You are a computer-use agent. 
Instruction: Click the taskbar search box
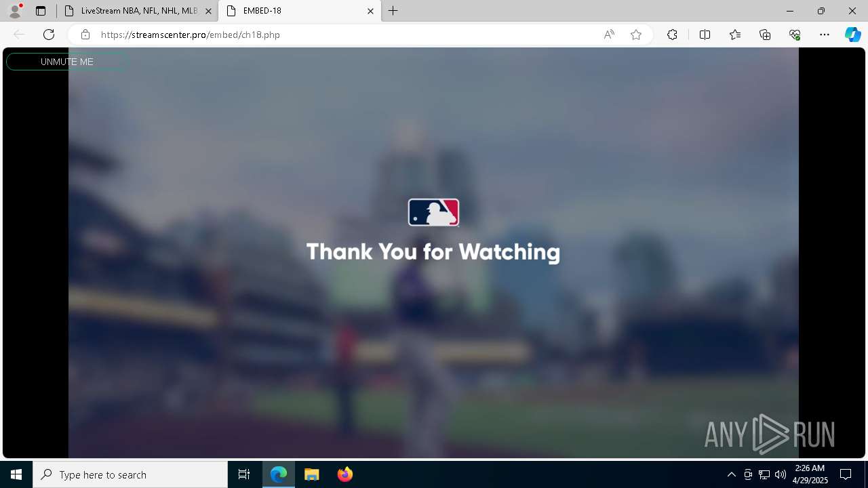130,474
